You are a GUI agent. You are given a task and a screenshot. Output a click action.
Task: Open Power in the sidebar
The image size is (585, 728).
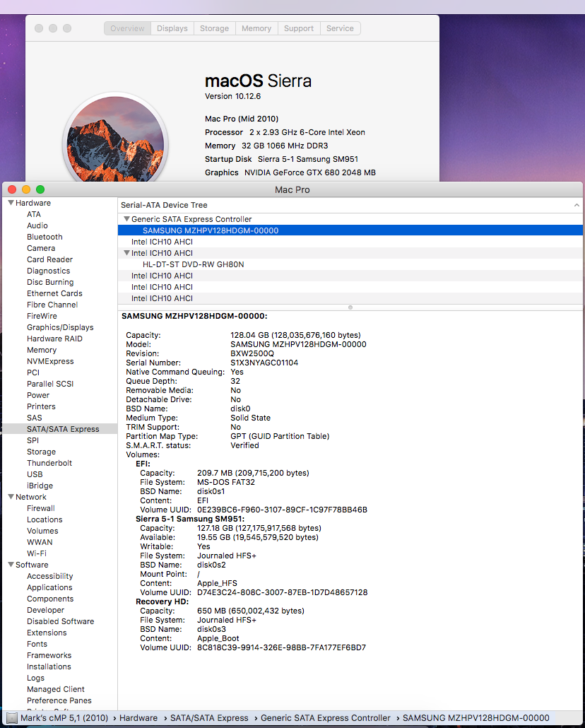point(38,395)
